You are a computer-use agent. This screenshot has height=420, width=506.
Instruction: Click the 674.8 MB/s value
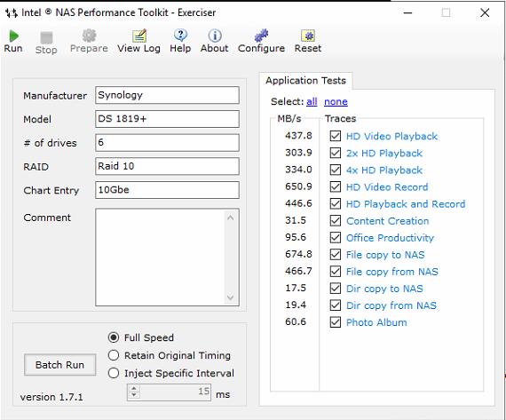pos(298,254)
